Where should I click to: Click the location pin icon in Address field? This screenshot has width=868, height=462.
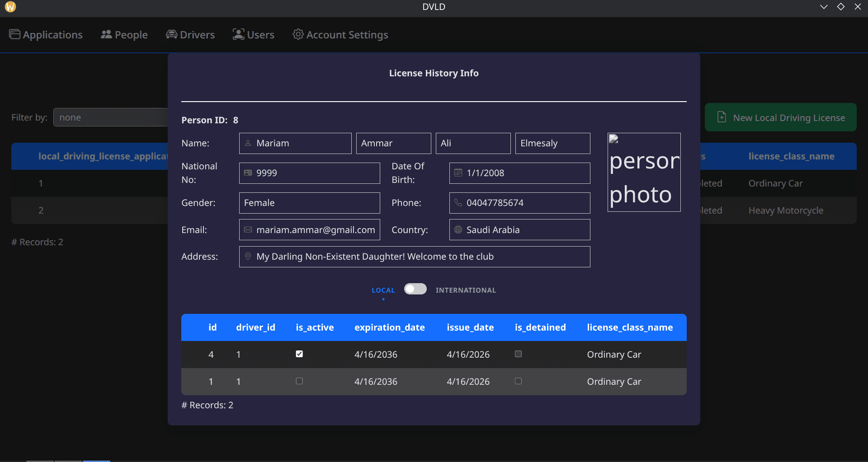(x=248, y=257)
